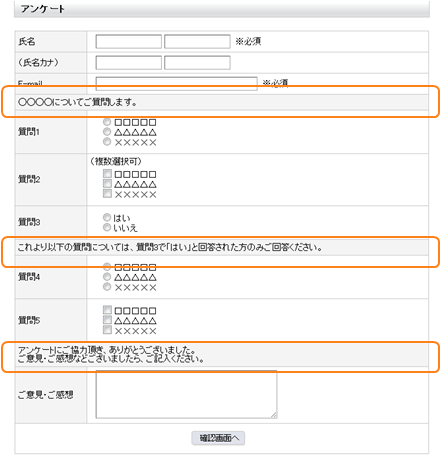Image resolution: width=441 pixels, height=459 pixels.
Task: Select ××××× radio for 質問1
Action: (107, 142)
